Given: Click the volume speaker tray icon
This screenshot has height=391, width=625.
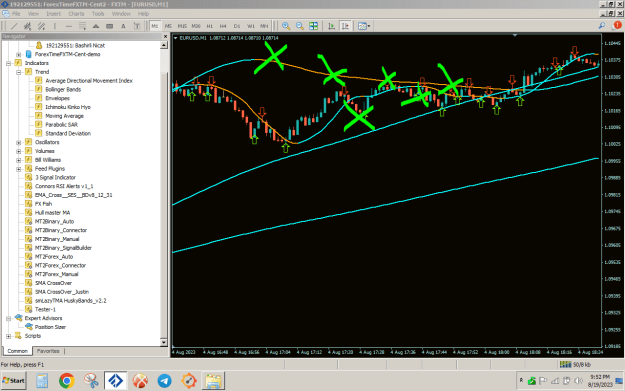Looking at the screenshot, I should [578, 381].
